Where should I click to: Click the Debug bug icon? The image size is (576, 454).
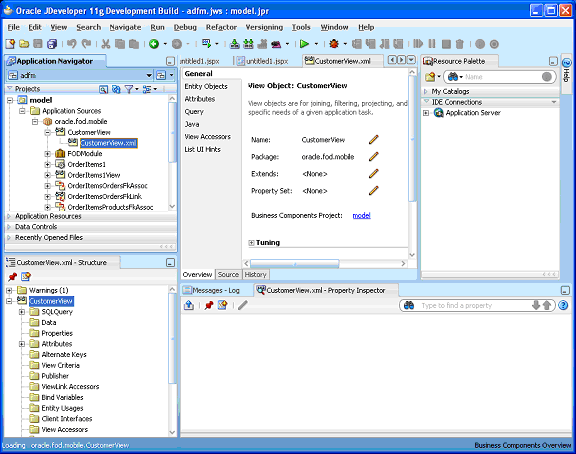tap(334, 44)
